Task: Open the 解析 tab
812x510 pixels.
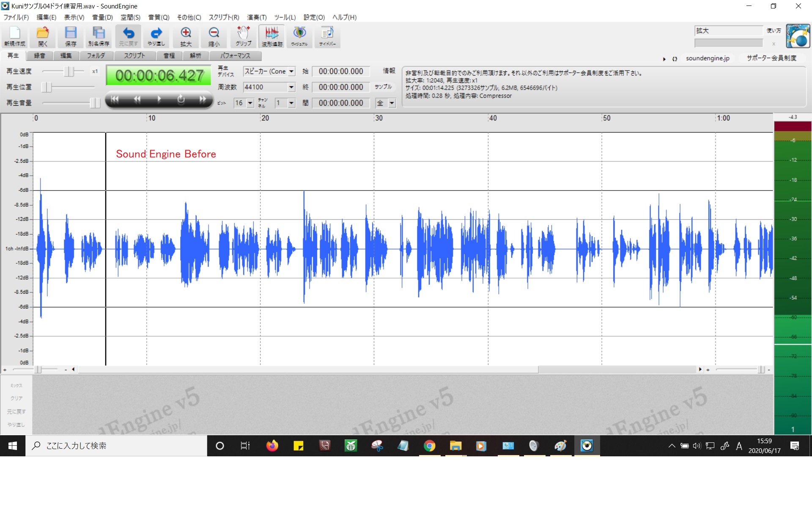Action: click(x=195, y=56)
